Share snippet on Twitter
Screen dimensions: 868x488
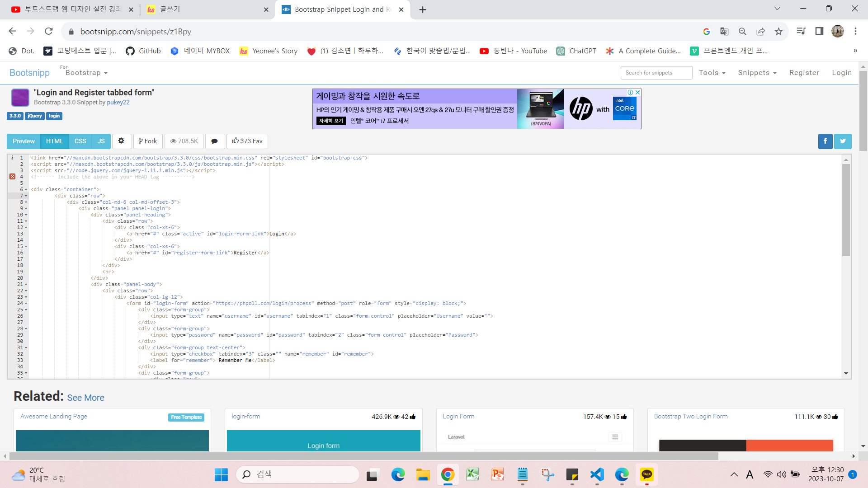(843, 141)
